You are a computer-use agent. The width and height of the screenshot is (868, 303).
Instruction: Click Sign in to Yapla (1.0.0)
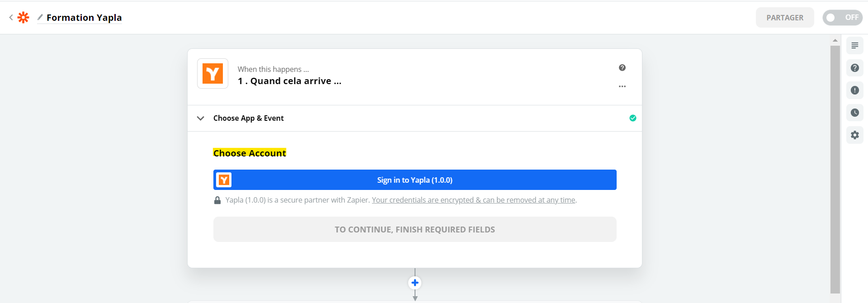(x=415, y=180)
